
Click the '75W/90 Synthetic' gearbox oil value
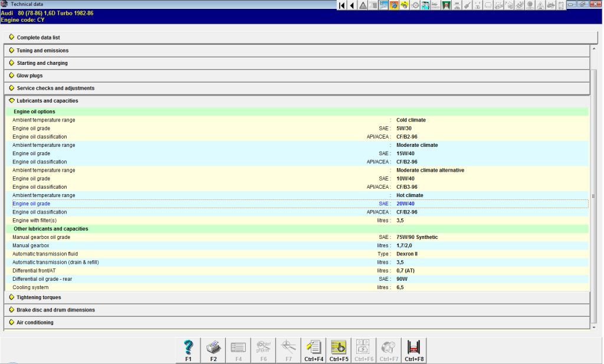click(417, 237)
